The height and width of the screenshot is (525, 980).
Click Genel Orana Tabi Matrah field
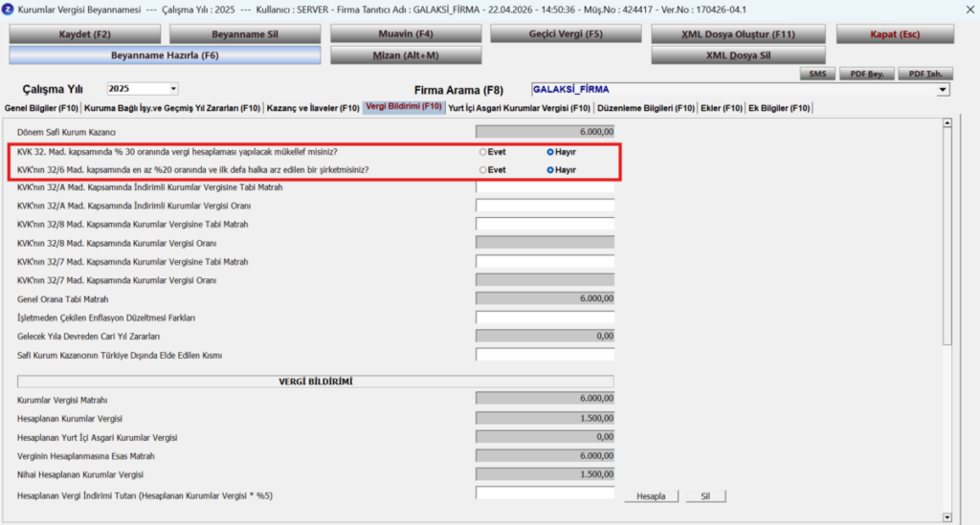[545, 299]
